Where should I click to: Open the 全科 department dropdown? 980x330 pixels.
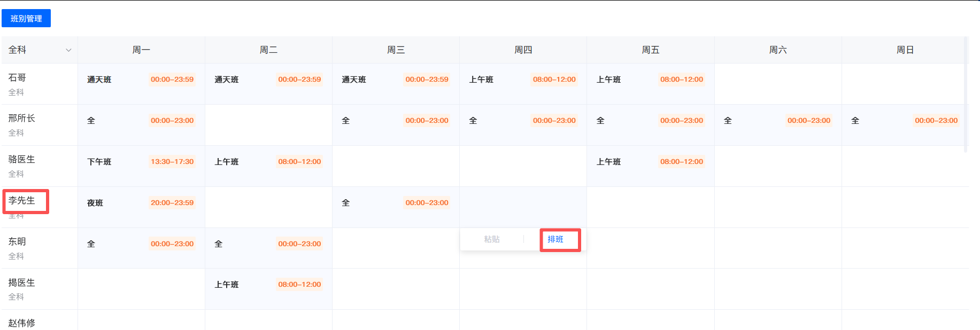point(40,50)
